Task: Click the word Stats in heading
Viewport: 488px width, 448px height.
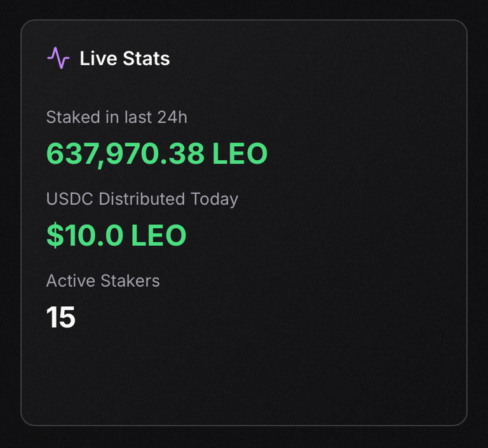Action: click(x=146, y=58)
